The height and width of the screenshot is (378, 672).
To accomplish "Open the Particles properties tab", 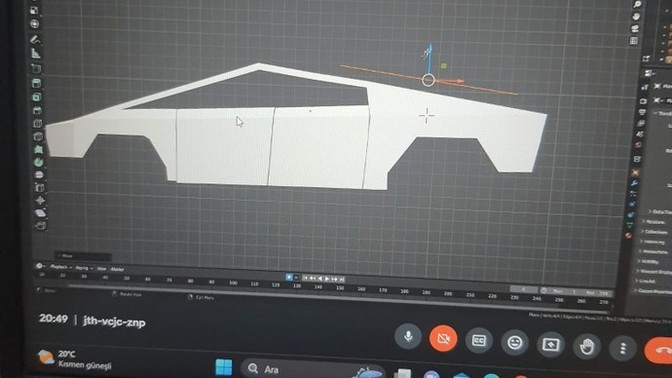I will [633, 194].
